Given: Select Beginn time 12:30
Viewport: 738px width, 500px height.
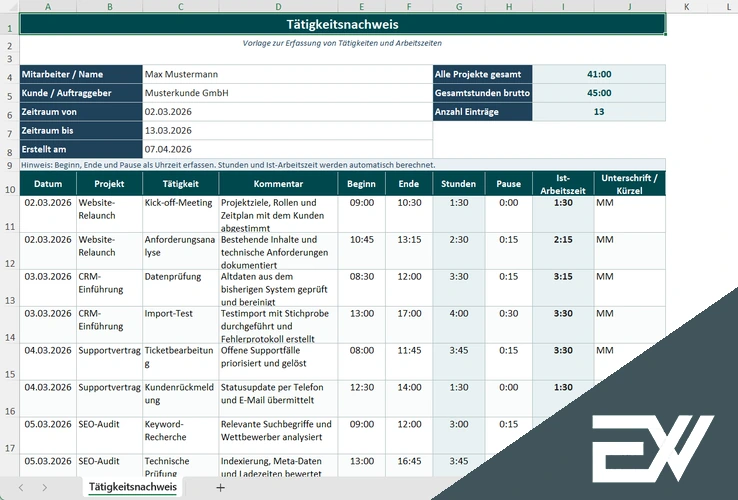Looking at the screenshot, I should pos(361,399).
